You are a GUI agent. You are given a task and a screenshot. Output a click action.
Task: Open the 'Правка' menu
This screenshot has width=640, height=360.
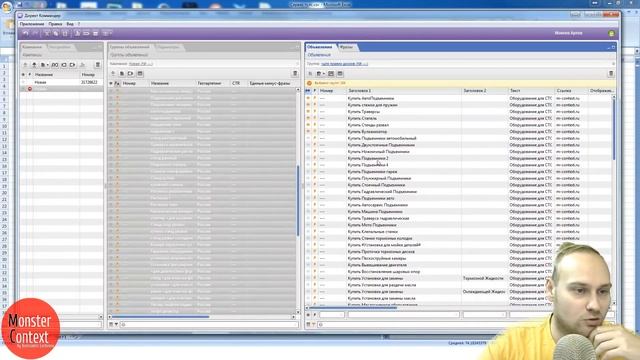coord(55,24)
